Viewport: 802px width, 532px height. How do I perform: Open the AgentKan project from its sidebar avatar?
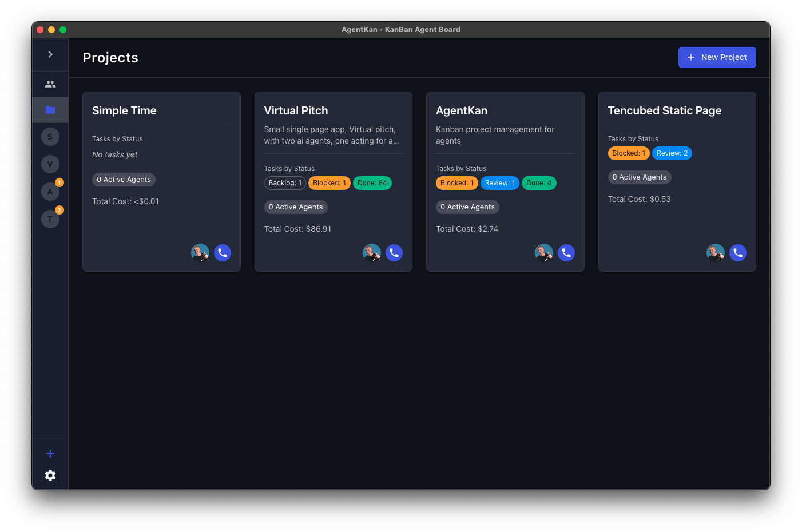(50, 191)
